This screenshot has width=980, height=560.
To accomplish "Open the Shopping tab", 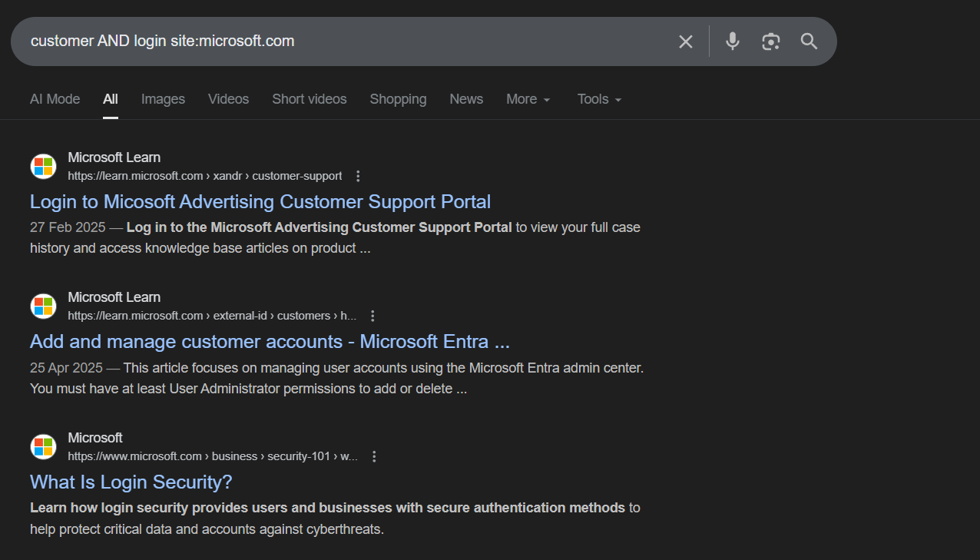I will pos(398,99).
